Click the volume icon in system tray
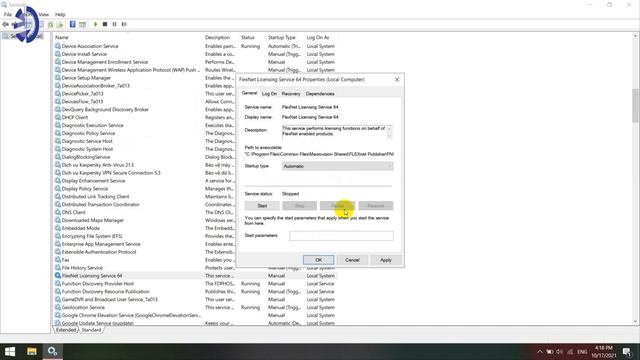 click(x=560, y=351)
